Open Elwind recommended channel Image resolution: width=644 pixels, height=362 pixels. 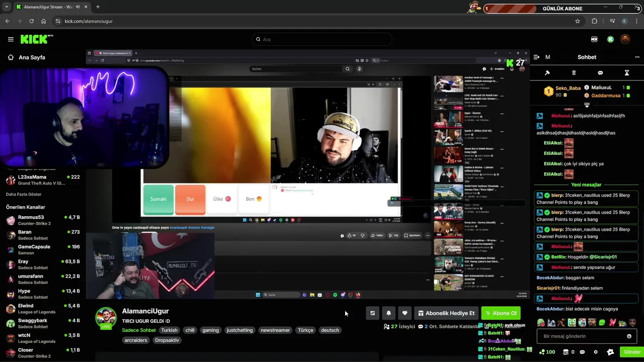43,309
